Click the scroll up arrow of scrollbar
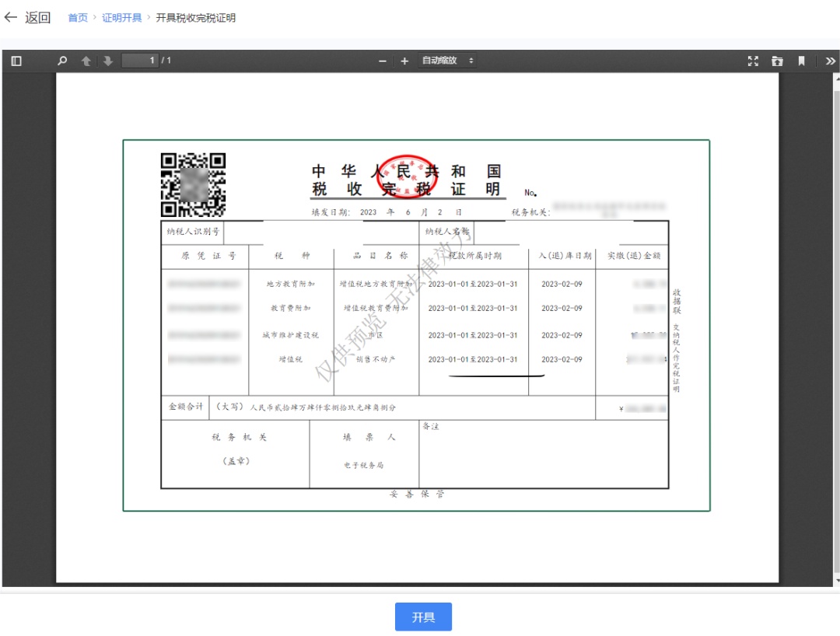The width and height of the screenshot is (840, 636). coord(836,79)
